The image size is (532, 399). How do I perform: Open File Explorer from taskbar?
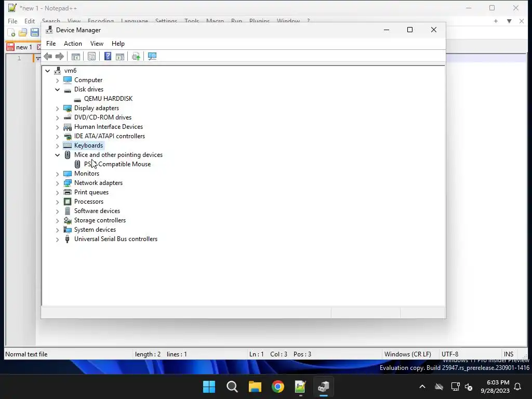[255, 387]
